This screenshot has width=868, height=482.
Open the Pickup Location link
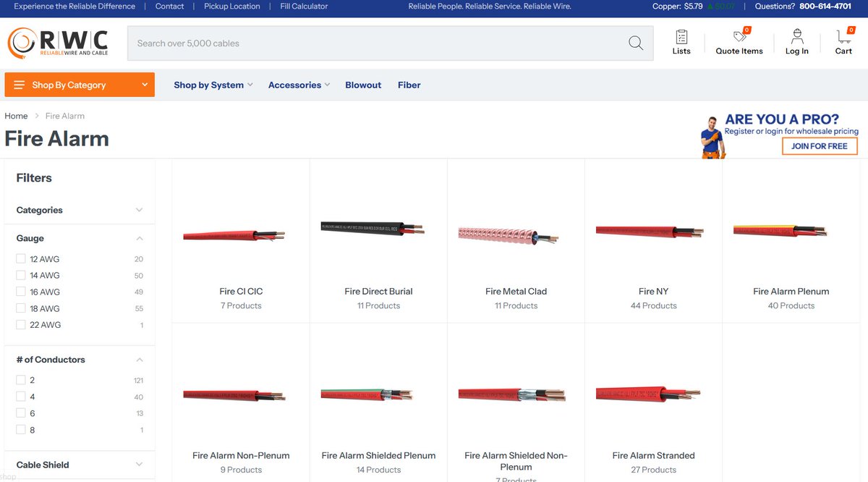(232, 7)
